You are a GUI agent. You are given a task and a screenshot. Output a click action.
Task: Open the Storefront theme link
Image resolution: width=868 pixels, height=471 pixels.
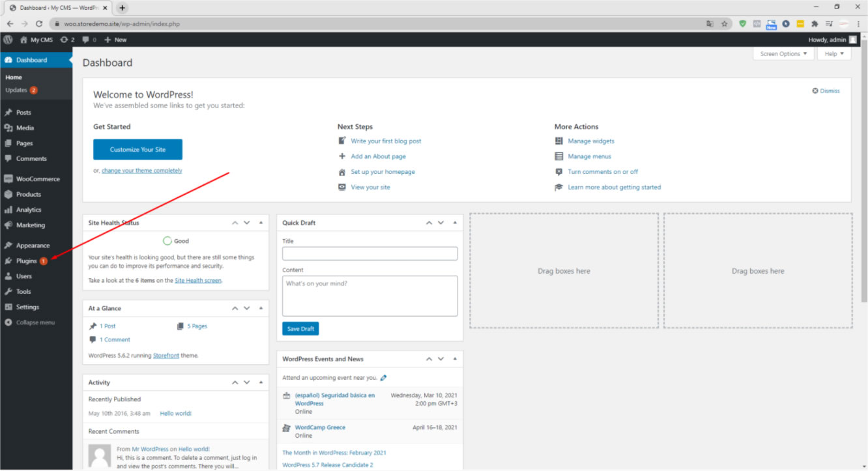[166, 356]
